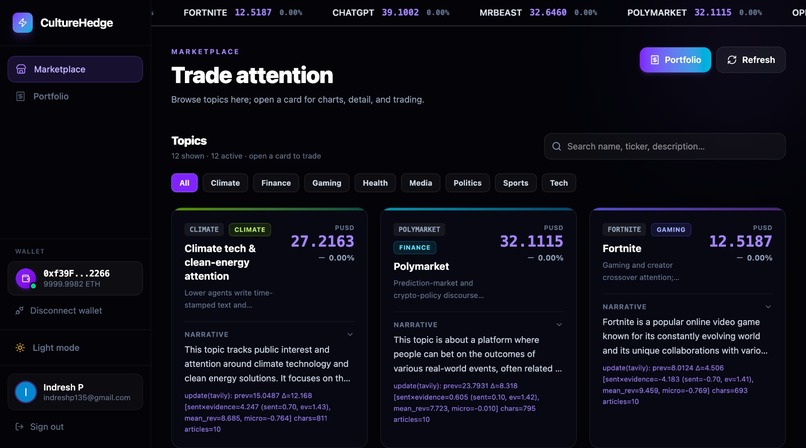Open Portfolio in the sidebar navigation

click(x=75, y=96)
